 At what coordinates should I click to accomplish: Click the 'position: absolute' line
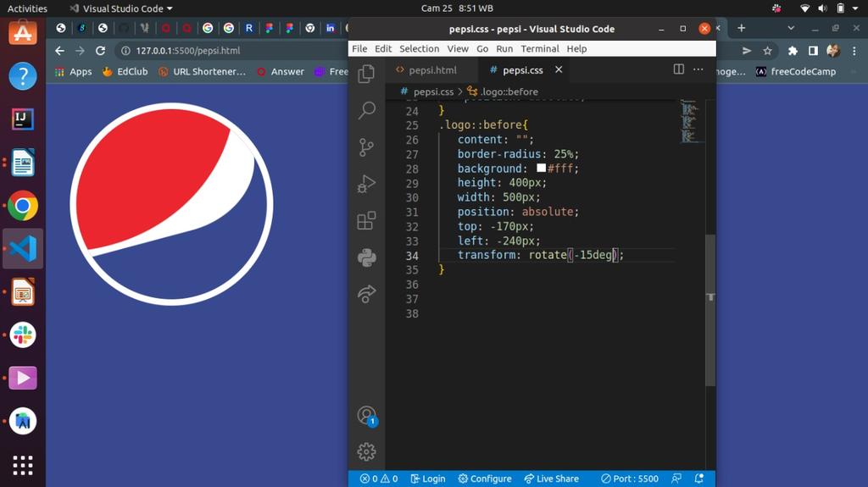coord(518,212)
